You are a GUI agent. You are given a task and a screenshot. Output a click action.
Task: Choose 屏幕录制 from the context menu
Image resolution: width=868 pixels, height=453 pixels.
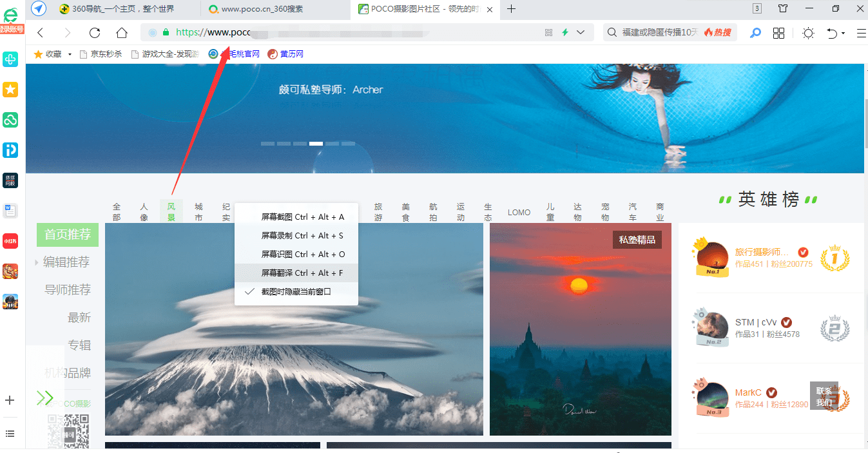pos(296,235)
